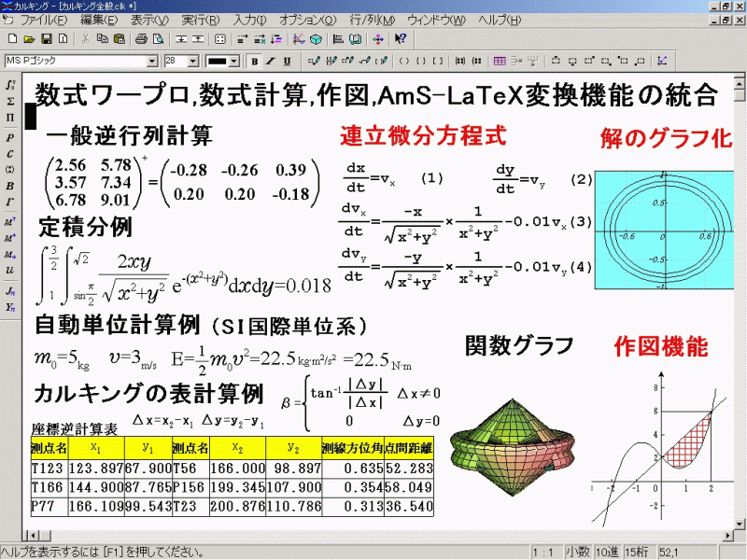Click the black color swatch in toolbar

click(x=218, y=62)
